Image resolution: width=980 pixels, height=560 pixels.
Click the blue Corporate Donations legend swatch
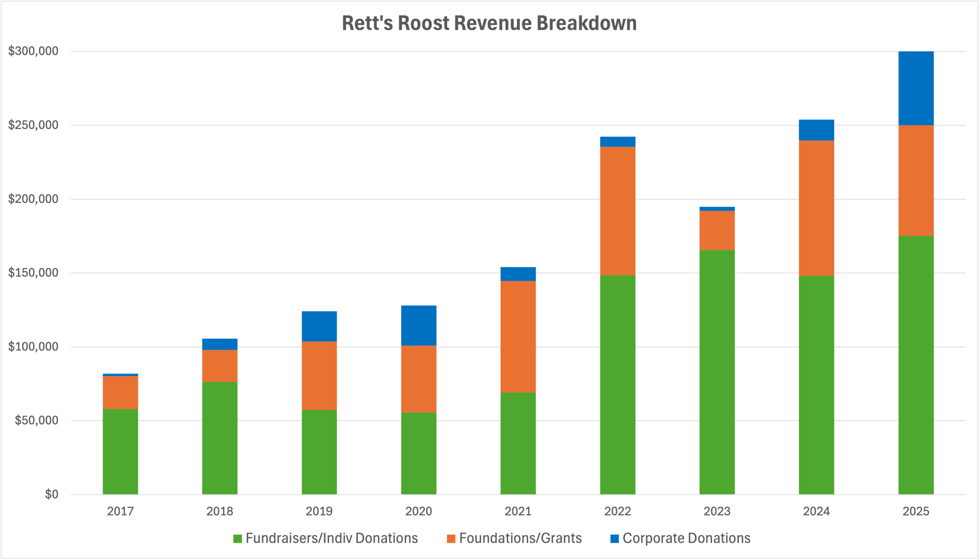tap(614, 539)
